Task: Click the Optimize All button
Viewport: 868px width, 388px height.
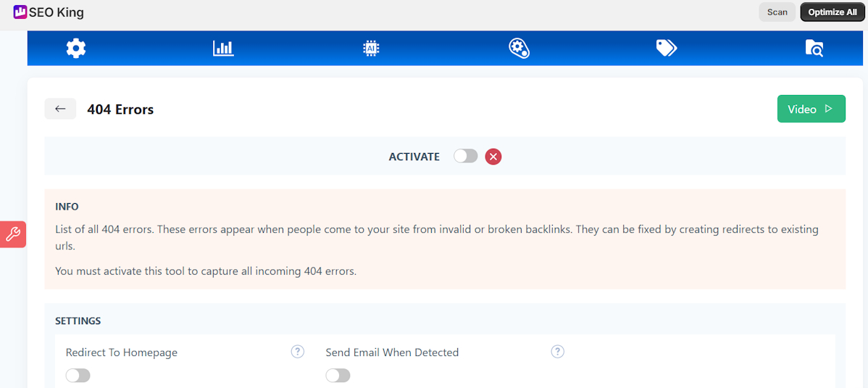Action: click(832, 12)
